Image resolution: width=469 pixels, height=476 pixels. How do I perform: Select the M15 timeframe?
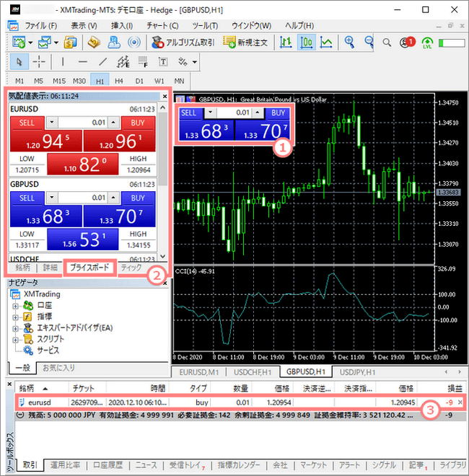(x=59, y=81)
